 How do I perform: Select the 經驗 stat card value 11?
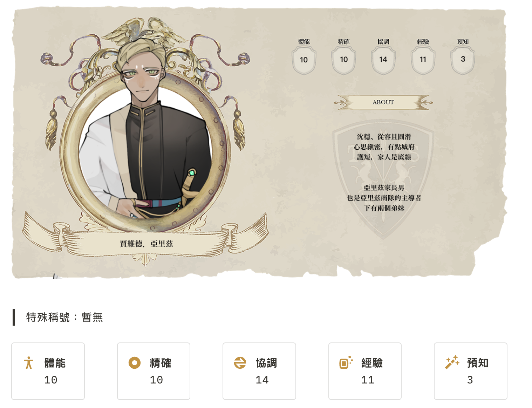368,380
